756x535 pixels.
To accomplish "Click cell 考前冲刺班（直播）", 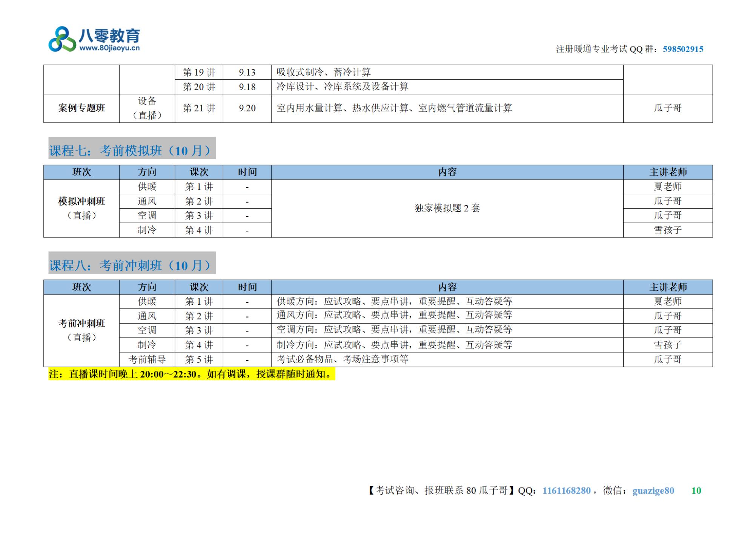I will point(81,330).
